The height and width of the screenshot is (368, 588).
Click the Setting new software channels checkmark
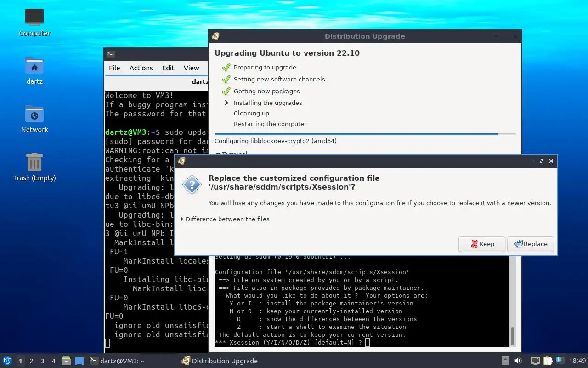point(226,79)
